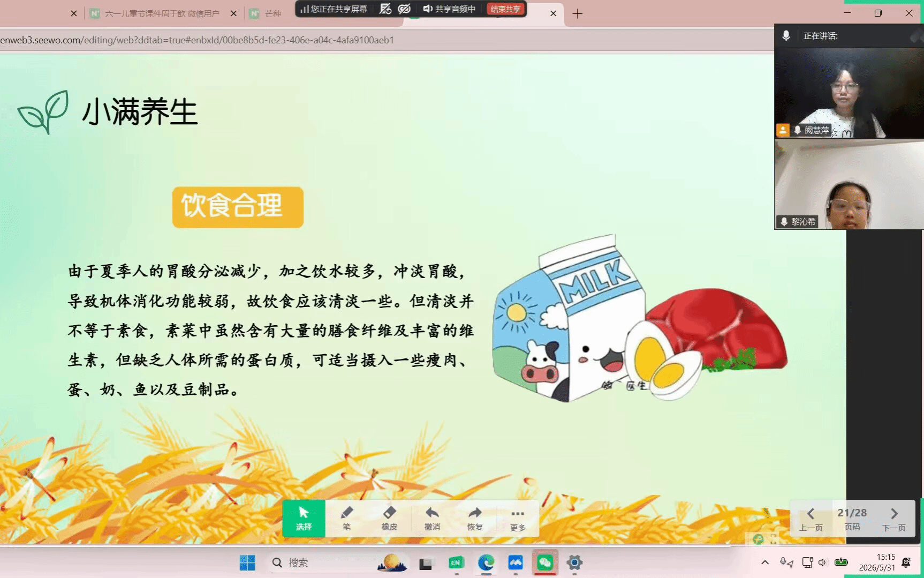Open the Windows Start menu
The image size is (924, 578).
(x=247, y=562)
